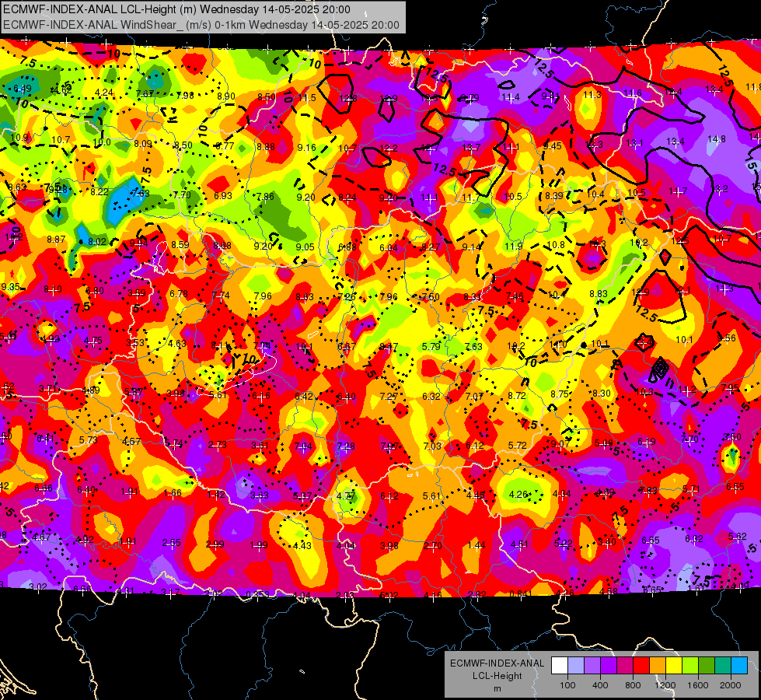
Task: Click the grid value 0.353
Action: point(257,594)
